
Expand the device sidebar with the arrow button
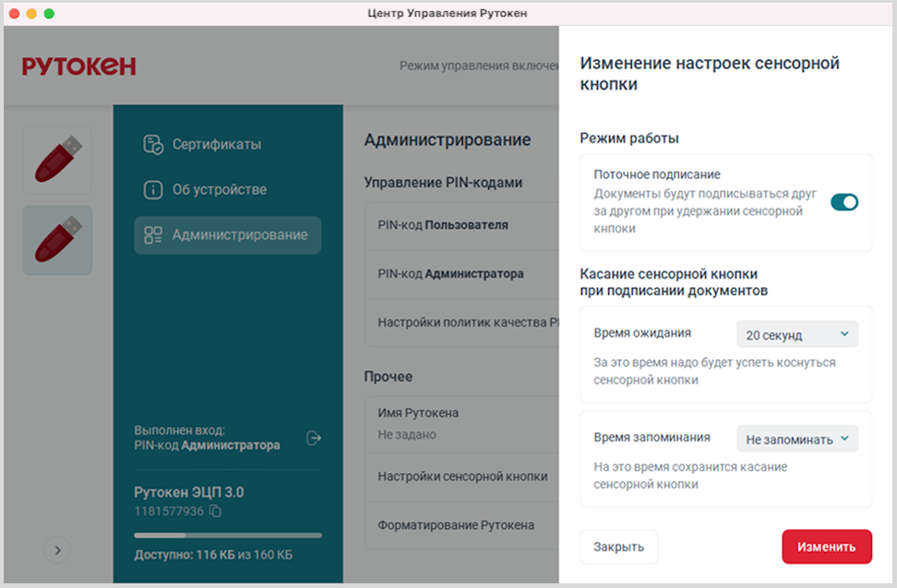(57, 550)
